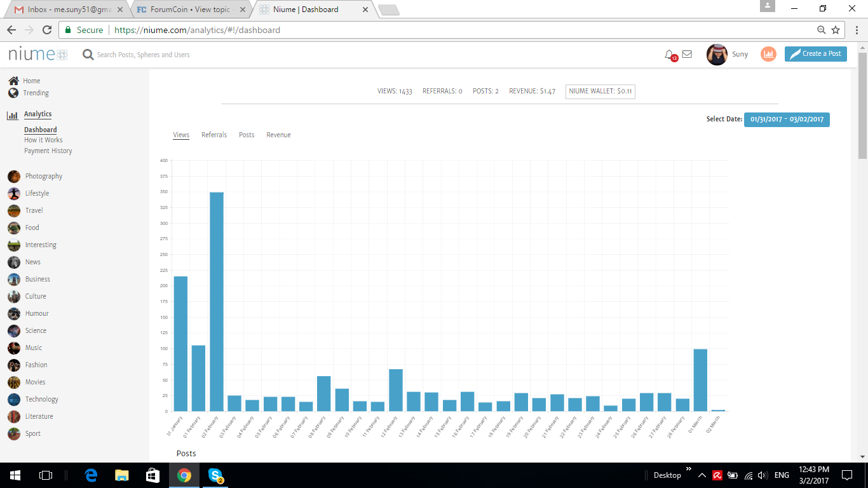Open the Technology sphere icon
Viewport: 868px width, 488px height.
point(14,399)
